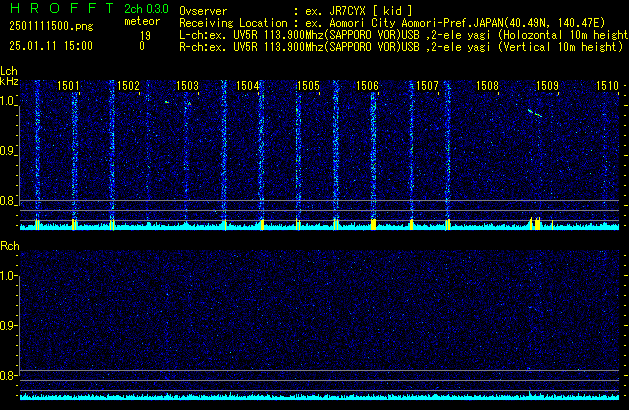
Task: Click the Rch 0.8 frequency label
Action: click(x=8, y=375)
